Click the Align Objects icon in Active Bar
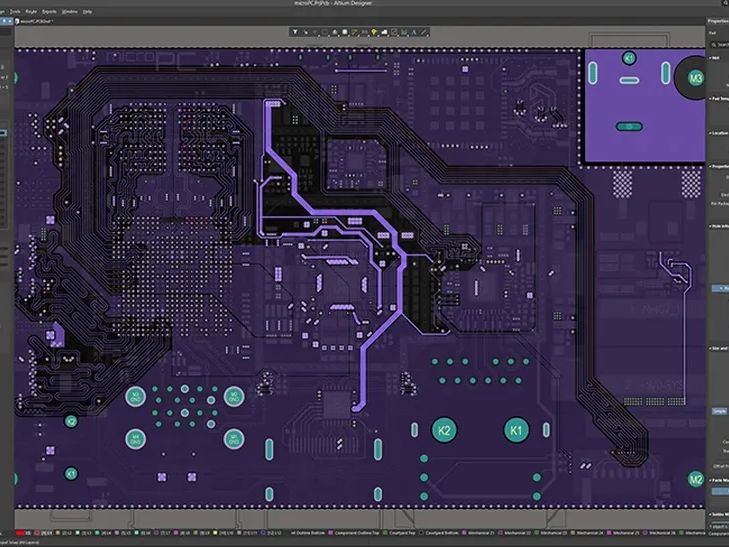 point(335,33)
